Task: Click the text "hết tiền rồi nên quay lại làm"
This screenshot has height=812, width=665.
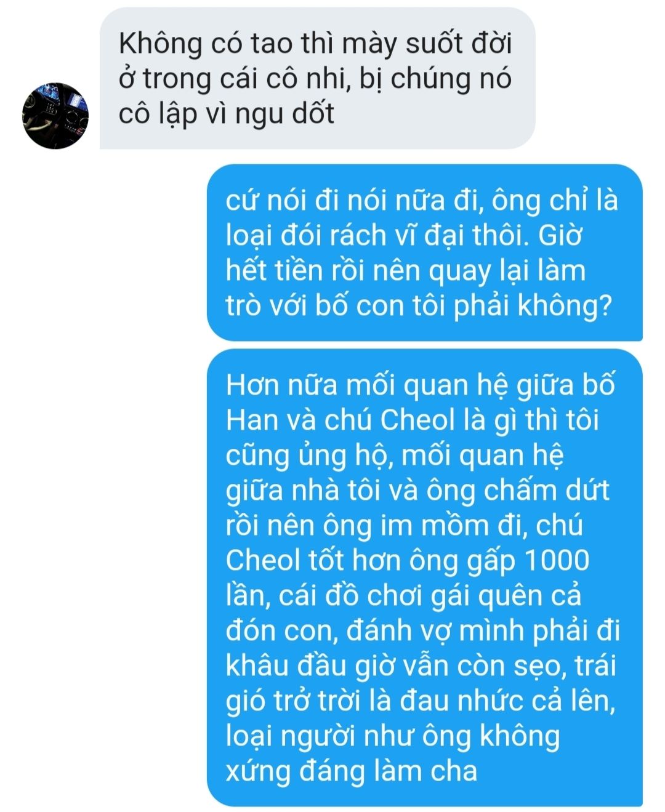Action: click(405, 271)
